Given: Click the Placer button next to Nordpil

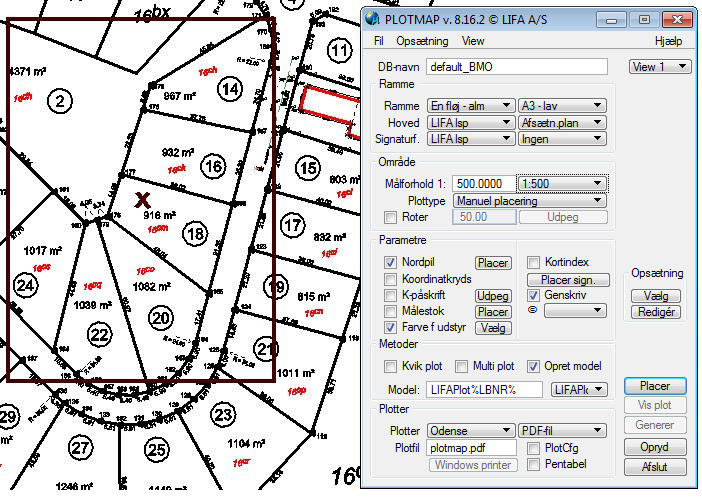Looking at the screenshot, I should pyautogui.click(x=493, y=263).
